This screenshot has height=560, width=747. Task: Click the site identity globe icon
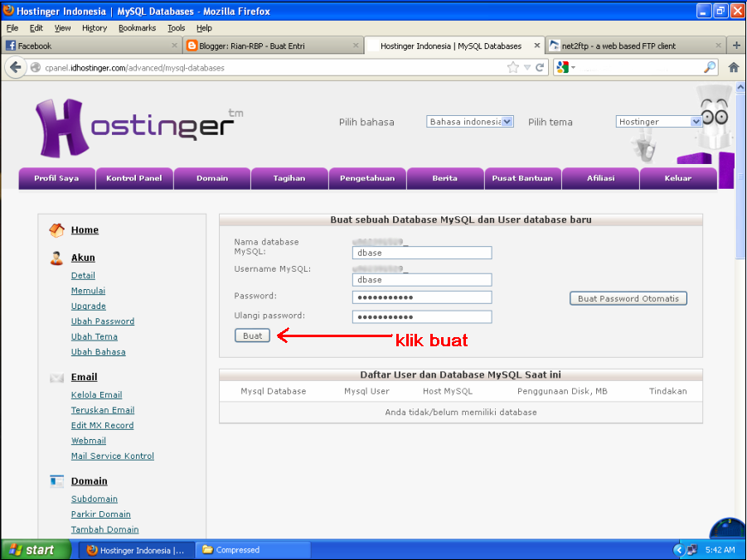[x=36, y=68]
